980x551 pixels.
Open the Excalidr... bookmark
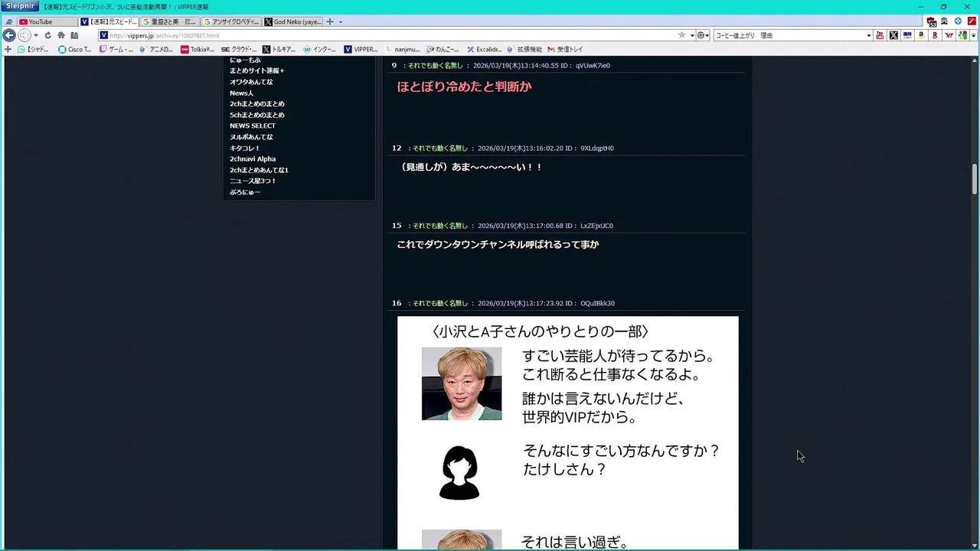(x=484, y=49)
